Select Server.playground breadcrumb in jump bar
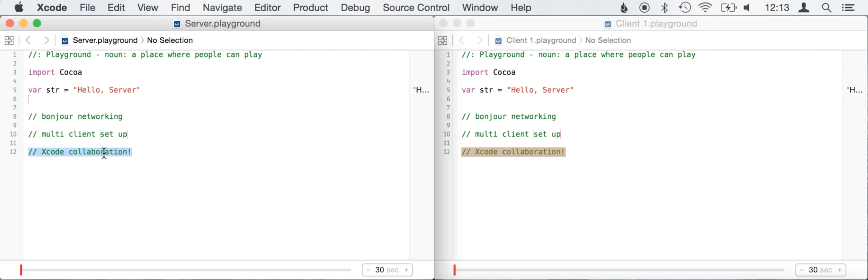This screenshot has height=280, width=868. pyautogui.click(x=105, y=41)
